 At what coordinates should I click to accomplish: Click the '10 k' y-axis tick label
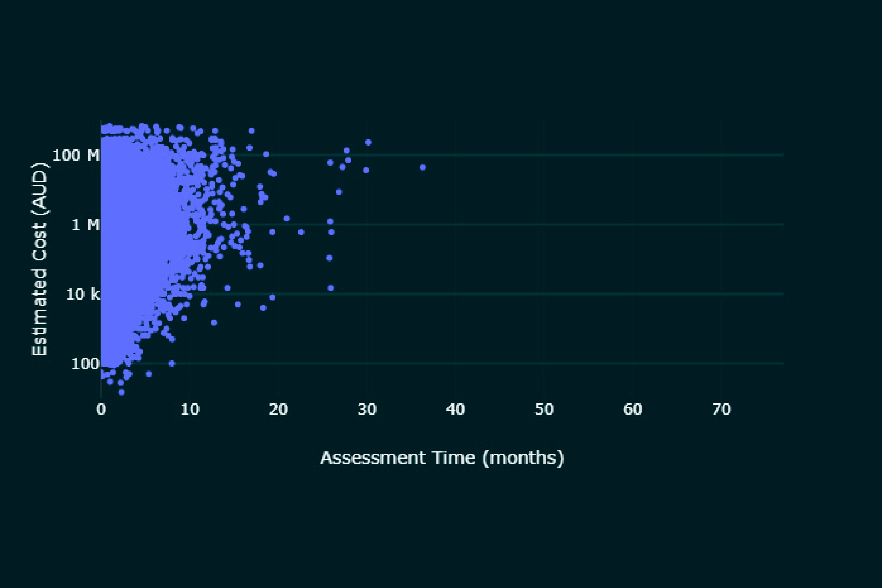tap(83, 294)
